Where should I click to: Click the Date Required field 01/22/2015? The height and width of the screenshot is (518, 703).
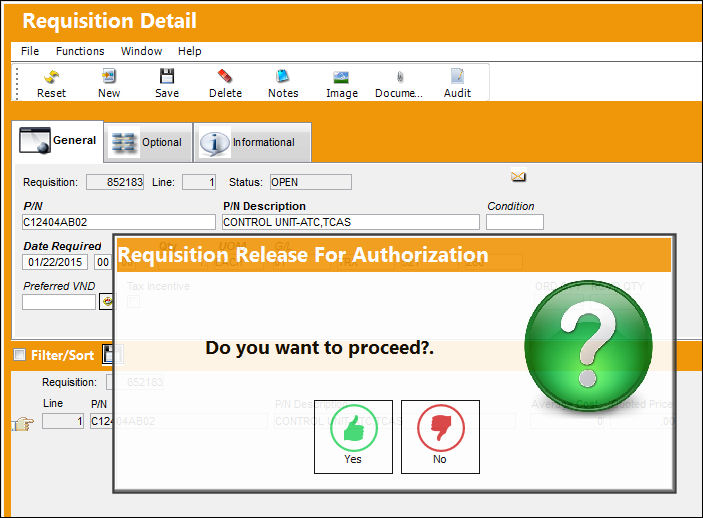click(55, 262)
